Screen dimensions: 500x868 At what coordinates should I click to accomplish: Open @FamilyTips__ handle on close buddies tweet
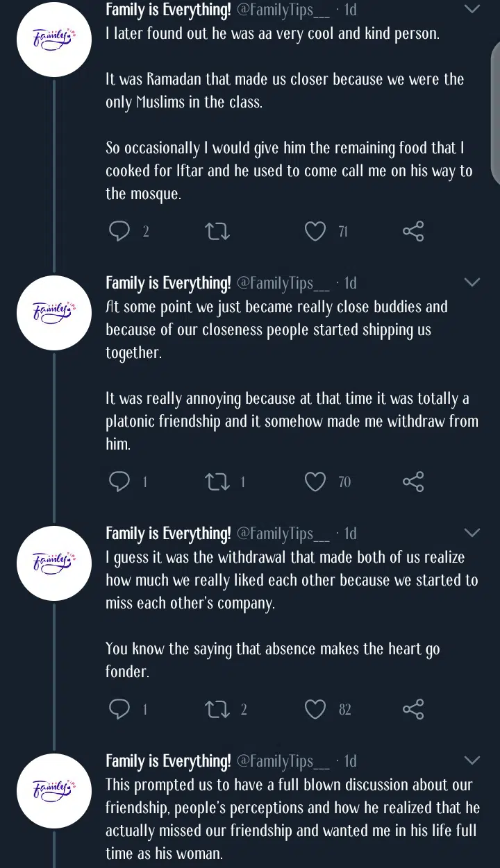(x=283, y=283)
